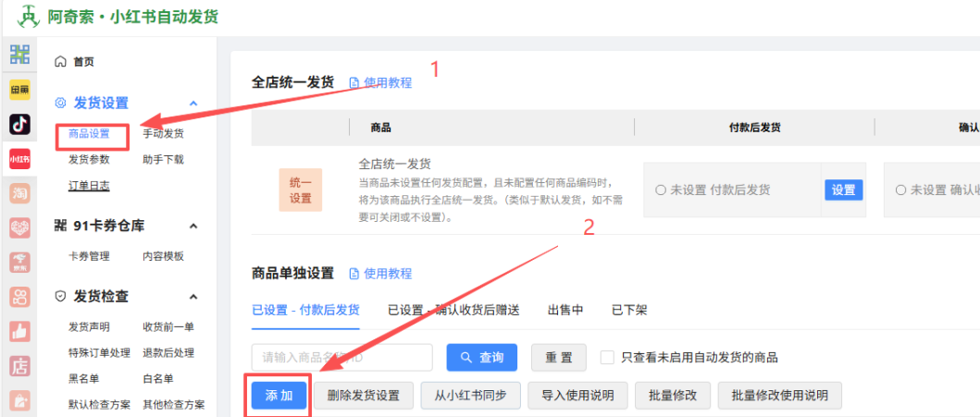The height and width of the screenshot is (417, 980).
Task: Open 收货前一单 in sidebar
Action: click(168, 326)
